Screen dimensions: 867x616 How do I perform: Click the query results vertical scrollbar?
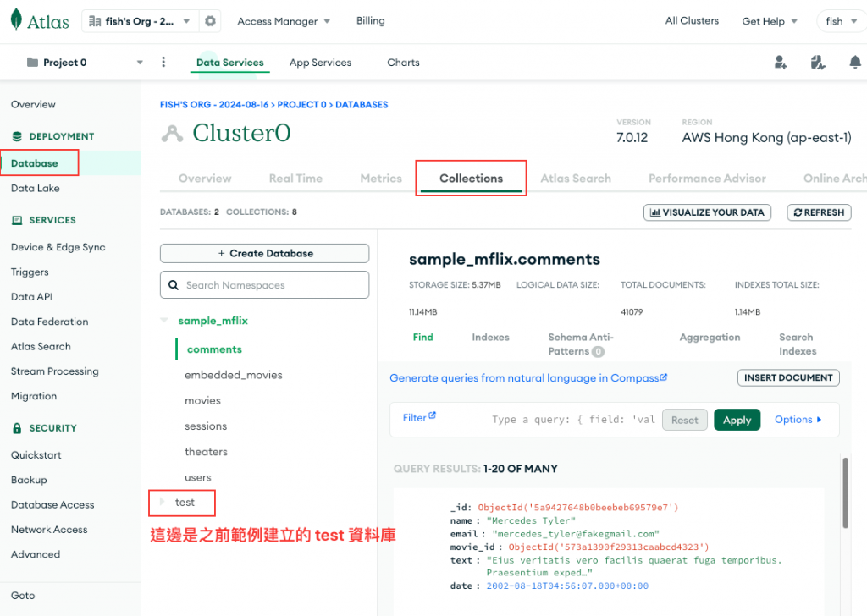pos(846,492)
